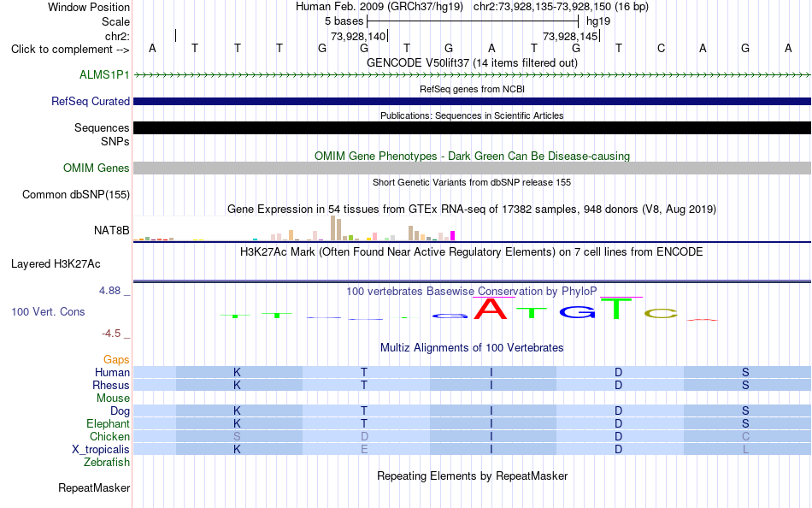Screen dimensions: 812x508
Task: Click the olive C logo letter in PhyloP
Action: [661, 313]
